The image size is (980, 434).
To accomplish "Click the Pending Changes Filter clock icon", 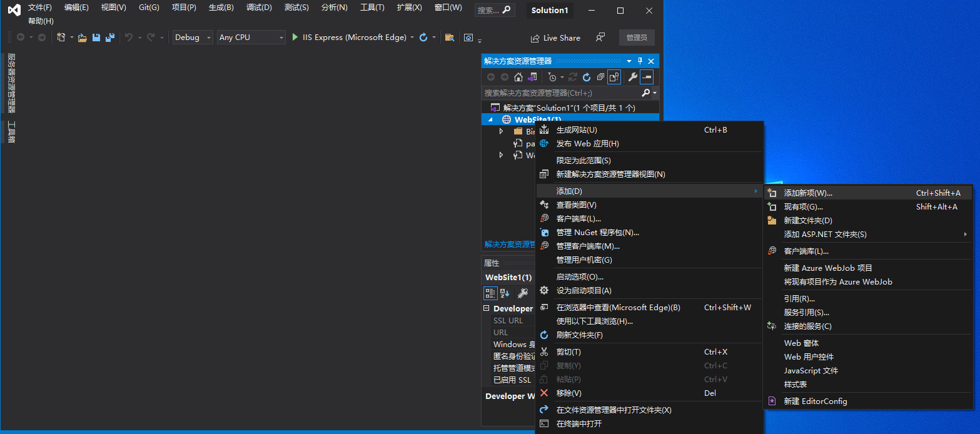I will pos(552,77).
